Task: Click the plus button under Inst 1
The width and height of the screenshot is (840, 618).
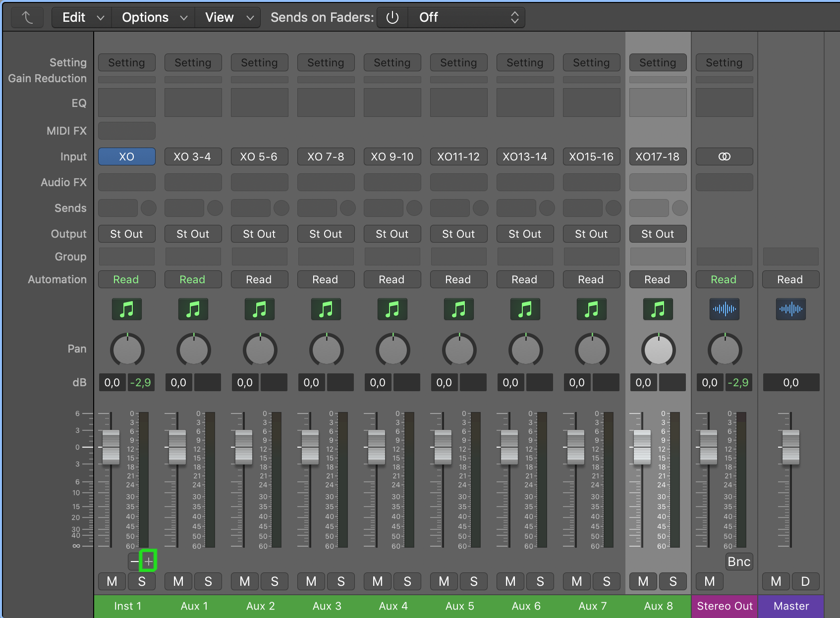Action: [x=149, y=562]
